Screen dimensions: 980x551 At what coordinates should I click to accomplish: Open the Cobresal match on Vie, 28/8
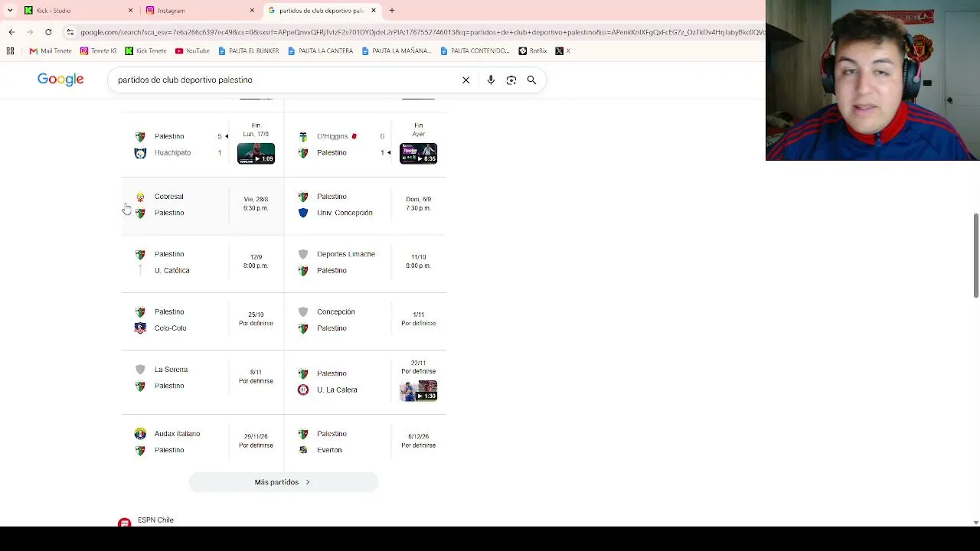pos(202,204)
